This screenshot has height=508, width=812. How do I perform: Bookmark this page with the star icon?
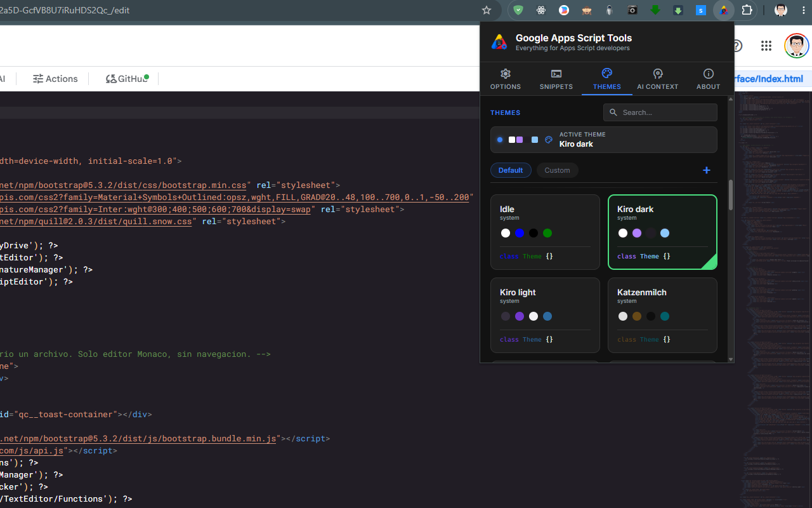[x=487, y=10]
